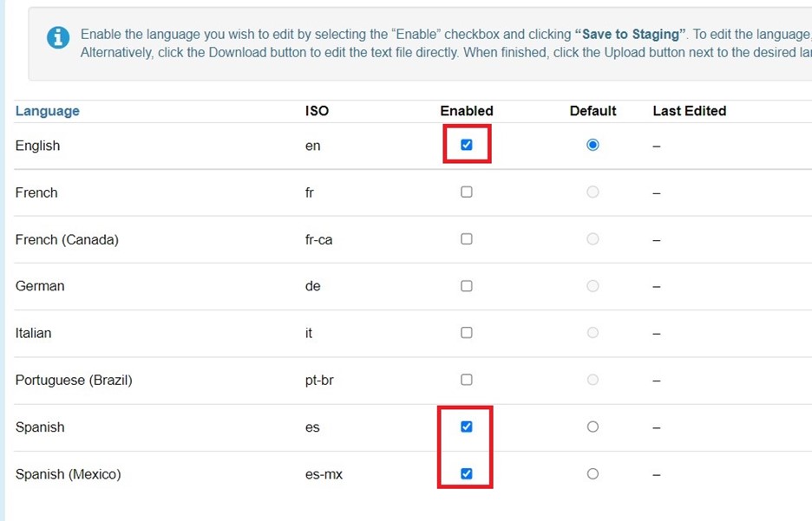Enable the French language checkbox
This screenshot has width=812, height=521.
pyautogui.click(x=467, y=192)
